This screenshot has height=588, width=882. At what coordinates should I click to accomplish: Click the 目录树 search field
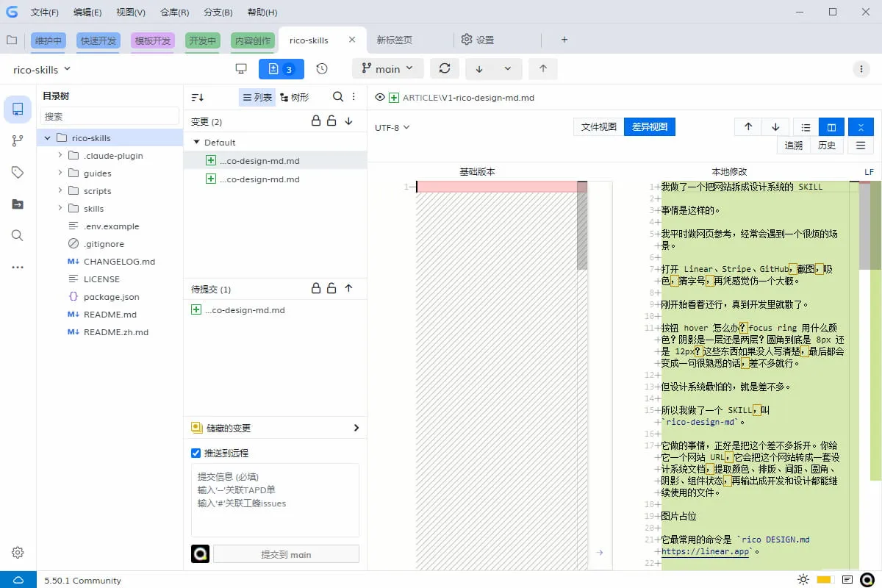(x=110, y=116)
